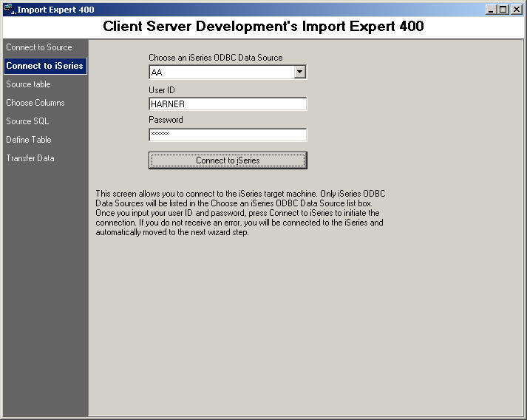527x420 pixels.
Task: Click the "Choose an iSeries ODBC Data Source" label
Action: click(215, 58)
